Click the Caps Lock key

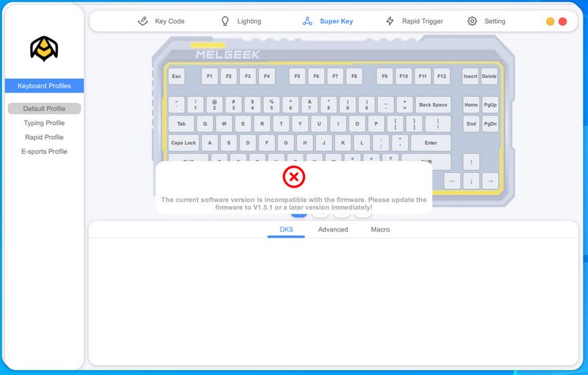point(183,143)
